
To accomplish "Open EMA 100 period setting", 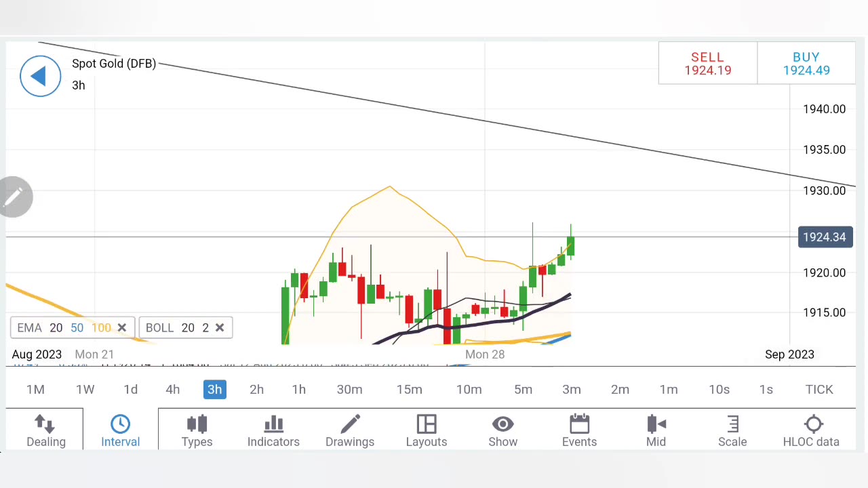I will (101, 328).
